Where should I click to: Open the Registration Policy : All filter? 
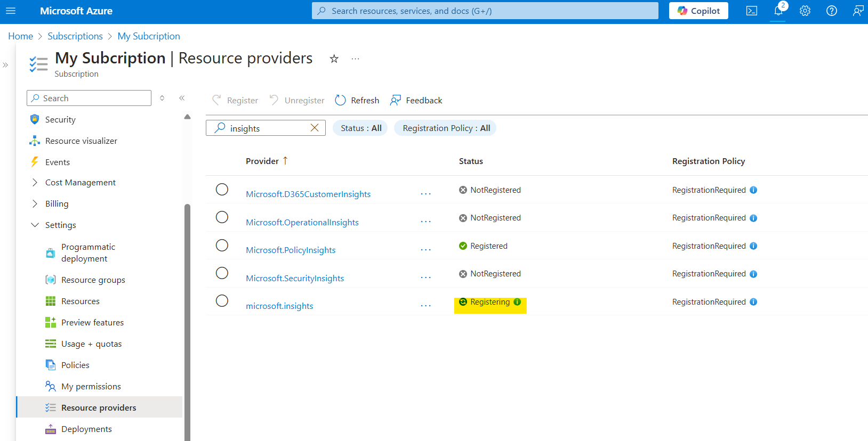tap(446, 128)
